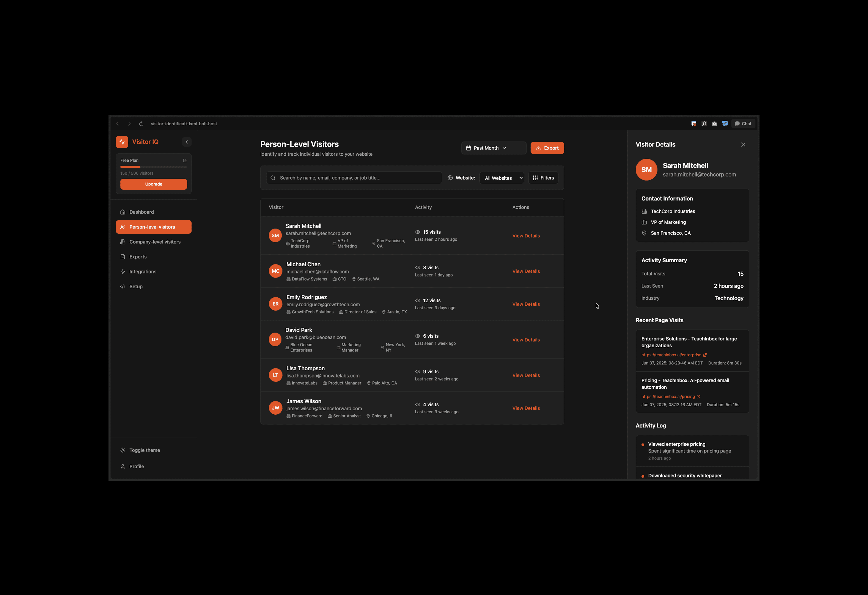This screenshot has width=868, height=595.
Task: Collapse the sidebar with the chevron button
Action: (187, 142)
